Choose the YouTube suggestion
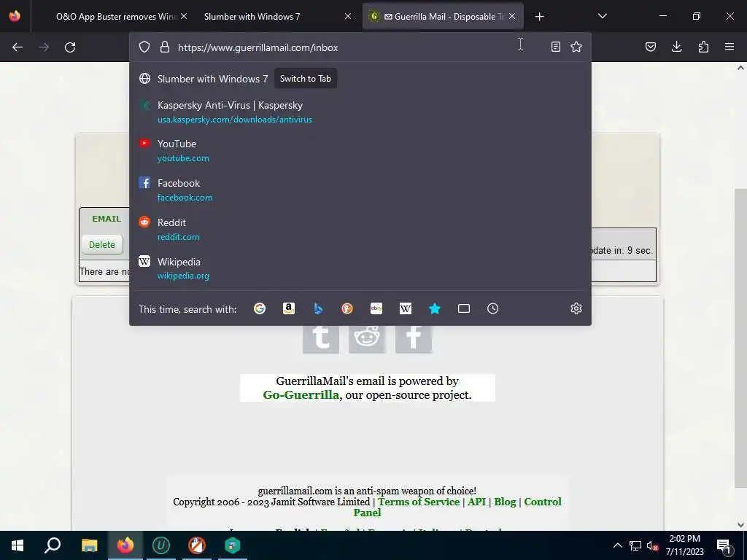Screen dimensions: 747x560 [x=360, y=150]
